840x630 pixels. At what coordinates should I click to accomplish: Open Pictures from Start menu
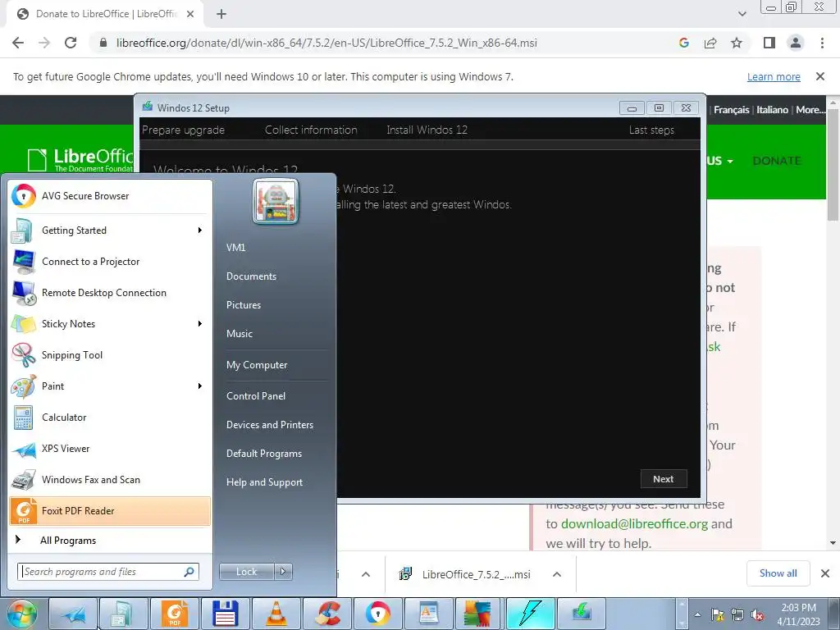click(244, 305)
